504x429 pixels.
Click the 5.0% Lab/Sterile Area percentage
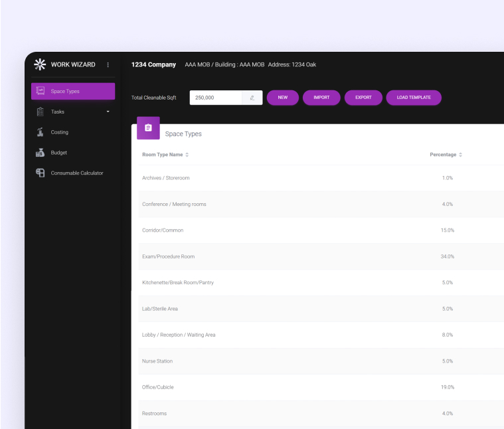(448, 309)
